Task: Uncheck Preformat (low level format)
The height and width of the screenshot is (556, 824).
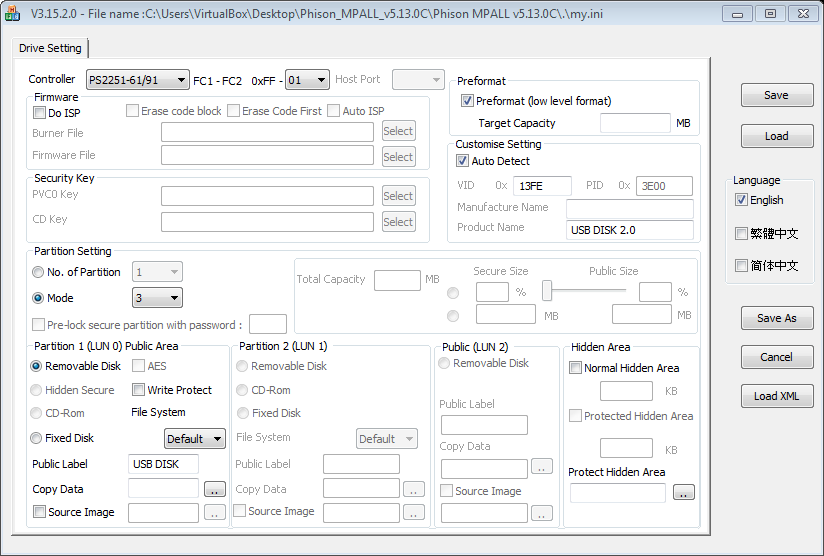Action: tap(467, 100)
